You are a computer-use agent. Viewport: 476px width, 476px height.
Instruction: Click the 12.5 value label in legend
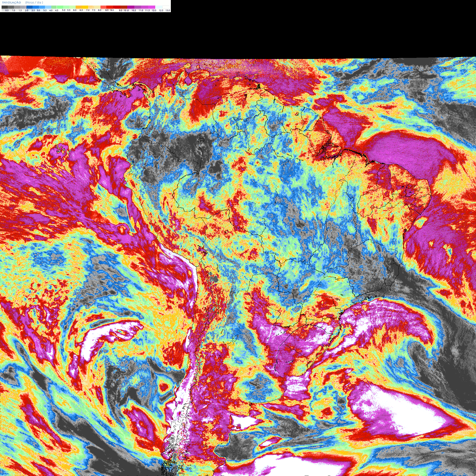[161, 10]
